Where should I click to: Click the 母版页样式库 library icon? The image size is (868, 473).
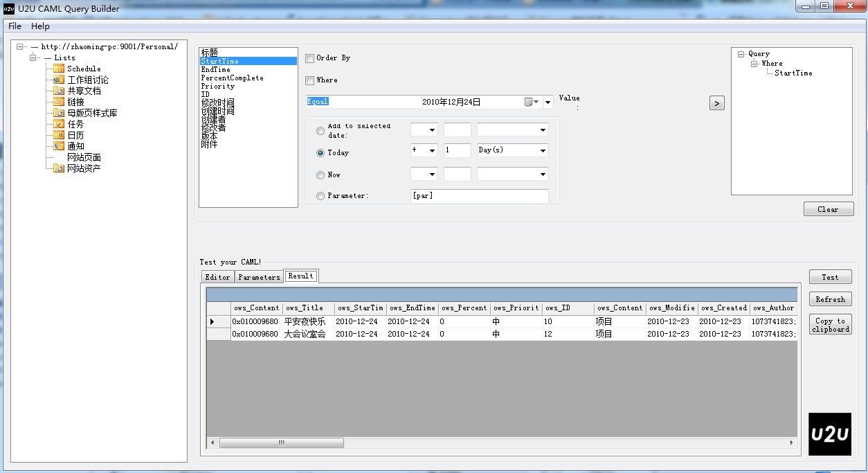pyautogui.click(x=59, y=113)
